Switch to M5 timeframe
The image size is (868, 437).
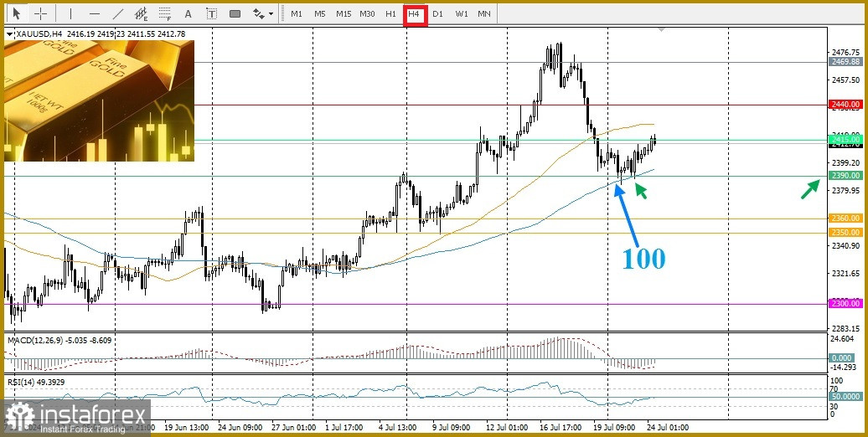tap(320, 14)
